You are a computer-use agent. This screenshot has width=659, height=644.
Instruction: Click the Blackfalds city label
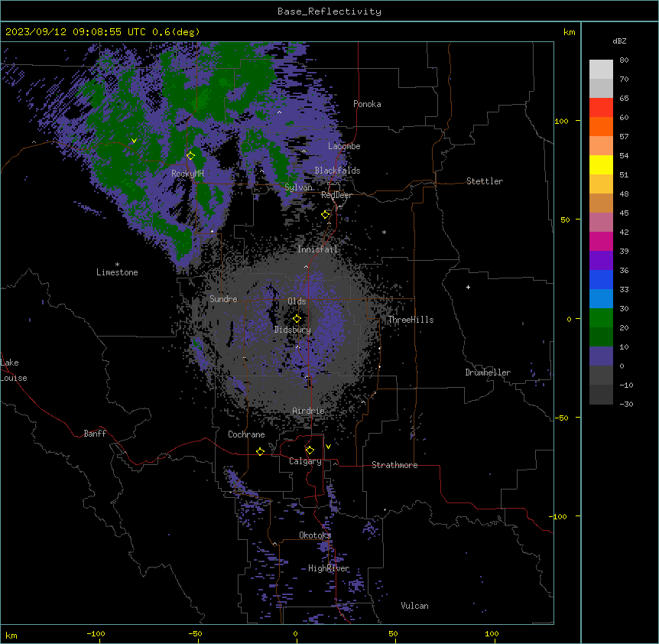tap(337, 171)
